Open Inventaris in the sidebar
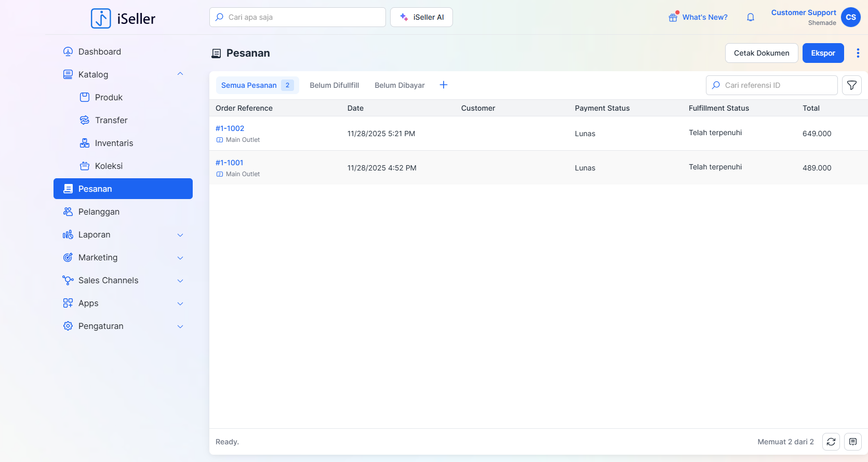The height and width of the screenshot is (462, 868). click(114, 143)
